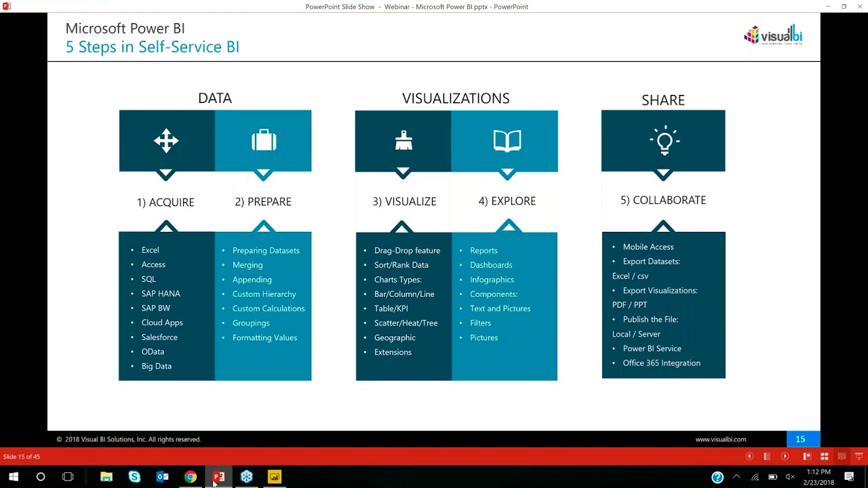Viewport: 868px width, 488px height.
Task: Click the Dashboards bullet
Action: click(x=491, y=265)
